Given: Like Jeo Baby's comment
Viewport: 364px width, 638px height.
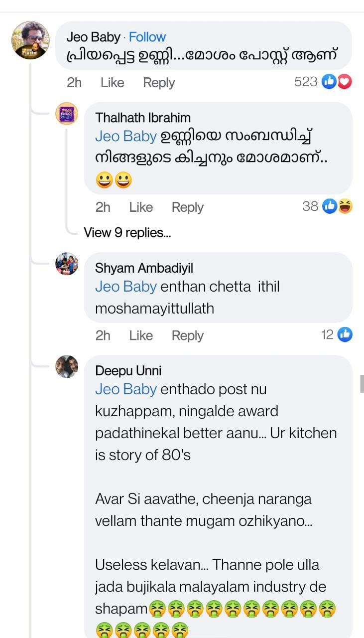Looking at the screenshot, I should pos(112,83).
